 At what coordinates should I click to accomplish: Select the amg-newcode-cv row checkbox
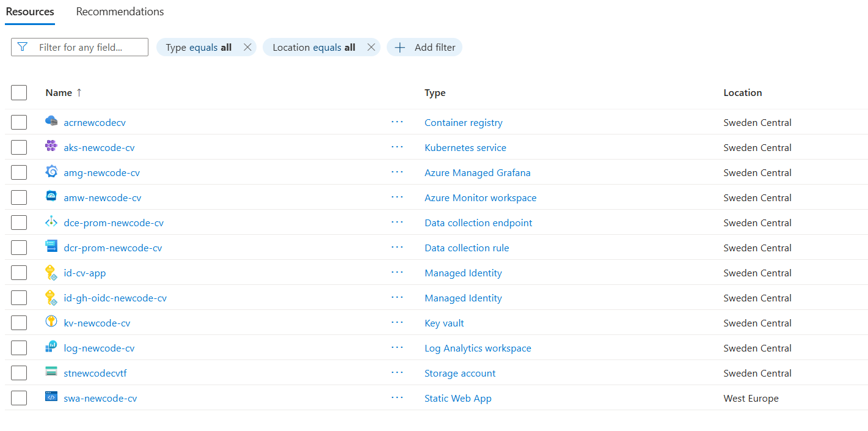point(19,172)
